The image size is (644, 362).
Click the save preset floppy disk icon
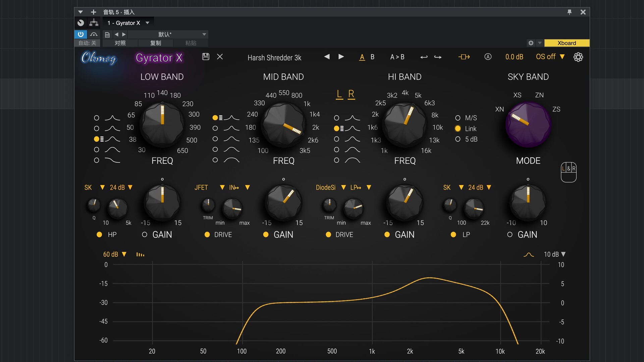pos(206,57)
